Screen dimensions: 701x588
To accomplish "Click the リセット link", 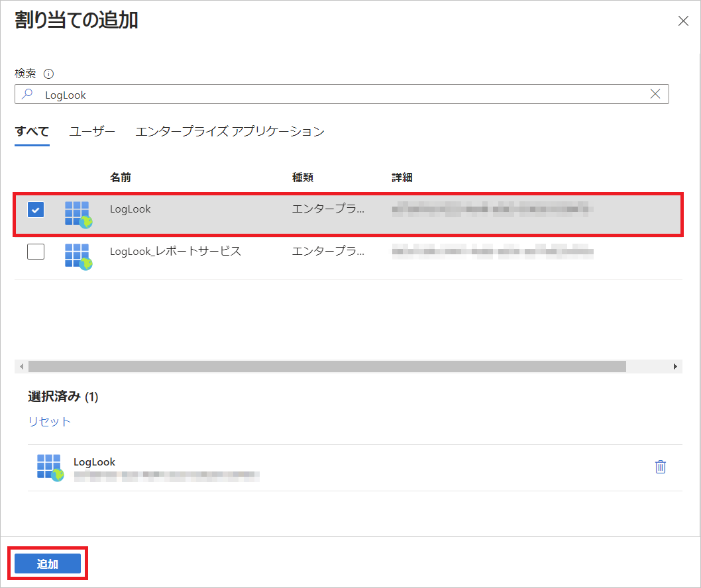I will [49, 421].
